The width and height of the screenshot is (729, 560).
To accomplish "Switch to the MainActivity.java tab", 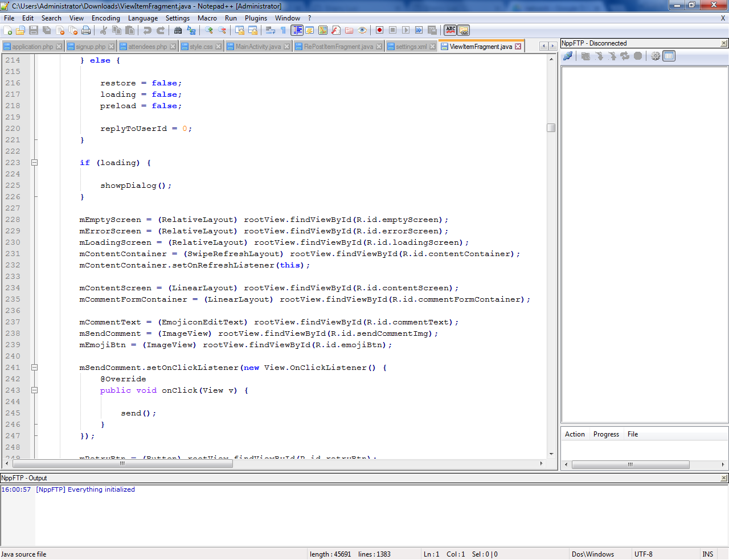I will pyautogui.click(x=258, y=47).
